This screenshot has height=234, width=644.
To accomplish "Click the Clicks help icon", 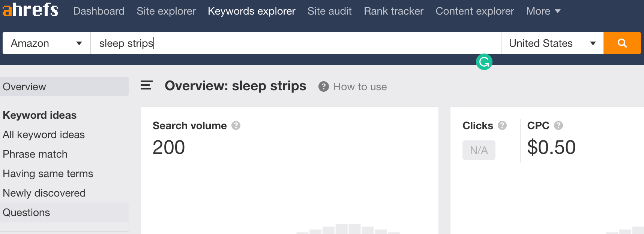I will pos(502,125).
